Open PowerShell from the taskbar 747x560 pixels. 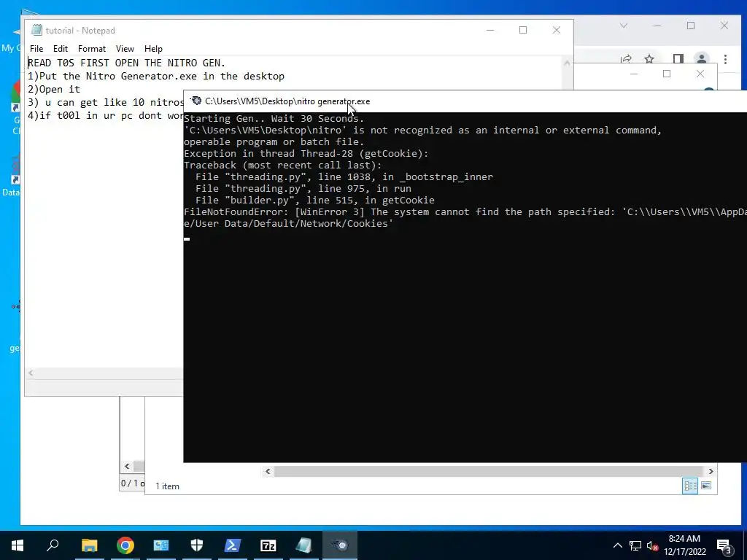tap(233, 545)
